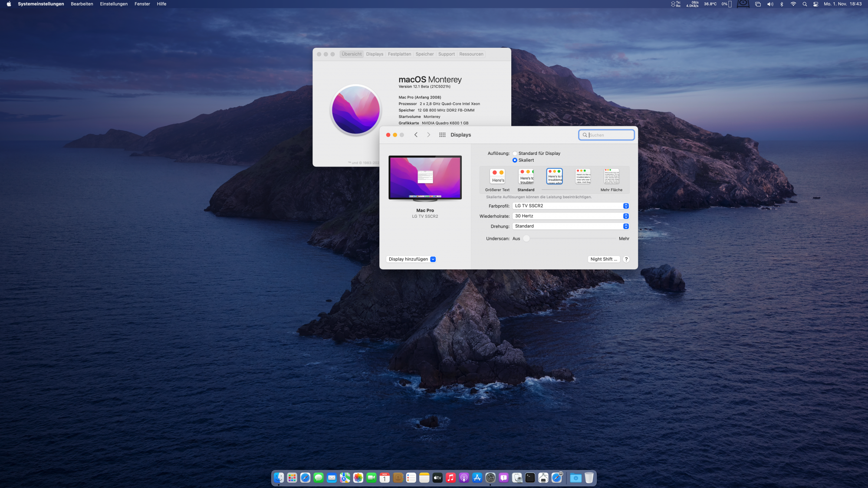The width and height of the screenshot is (868, 488).
Task: Click date and time in menu bar
Action: [x=843, y=4]
